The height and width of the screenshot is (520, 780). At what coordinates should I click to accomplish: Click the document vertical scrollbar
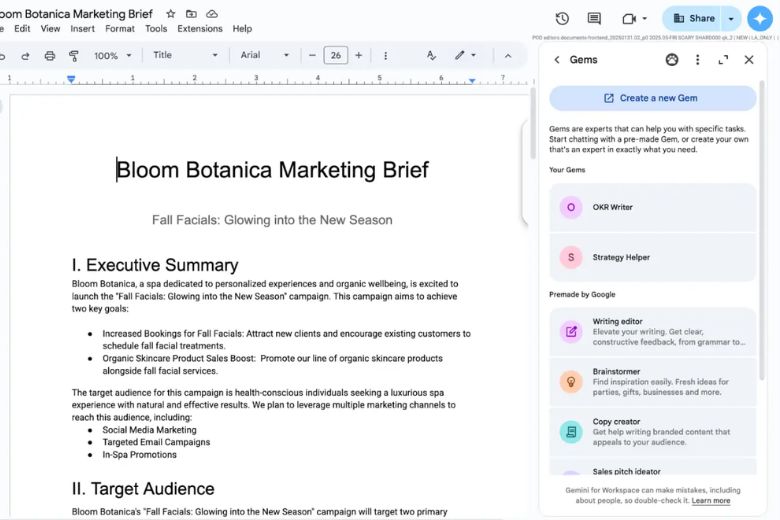coord(533,124)
